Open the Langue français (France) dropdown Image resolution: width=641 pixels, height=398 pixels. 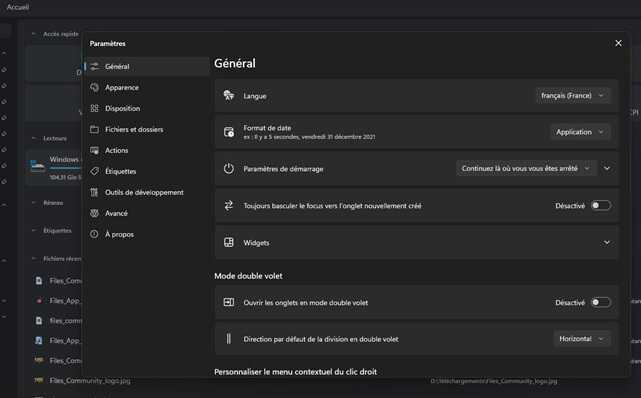pos(573,96)
